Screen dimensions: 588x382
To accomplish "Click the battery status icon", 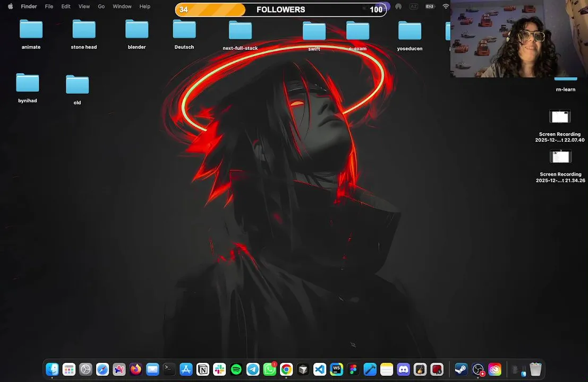I will [430, 6].
